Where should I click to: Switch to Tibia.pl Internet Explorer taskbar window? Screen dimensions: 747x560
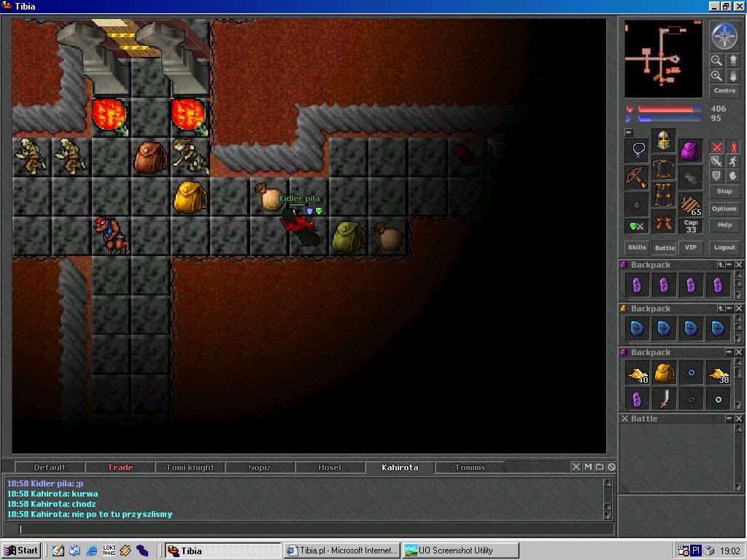(x=342, y=551)
